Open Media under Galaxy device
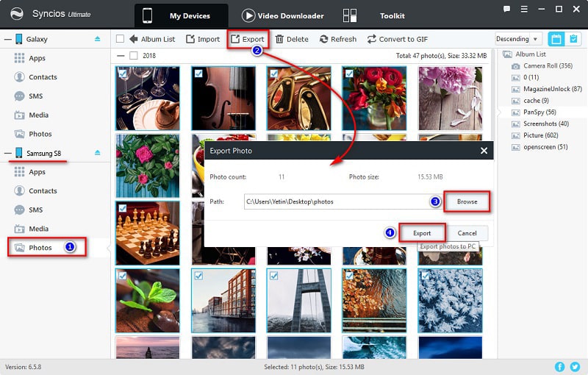This screenshot has height=375, width=588. coord(39,115)
